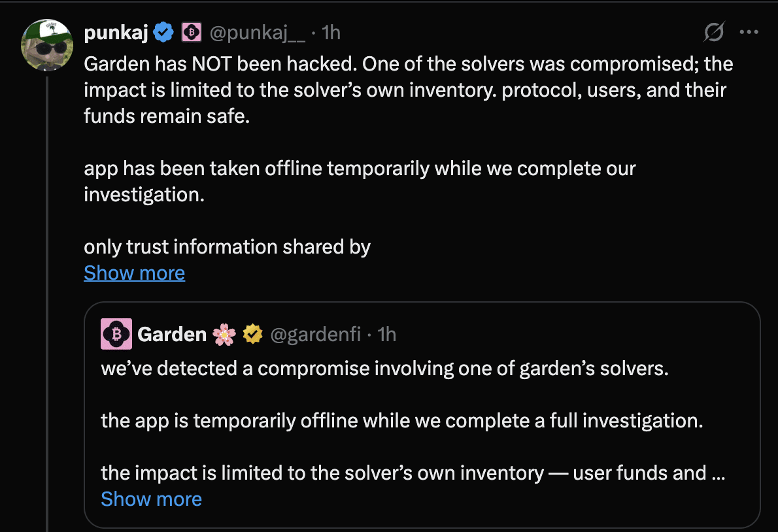Viewport: 778px width, 532px height.
Task: Expand the quoted Garden post via Show more
Action: coord(151,499)
